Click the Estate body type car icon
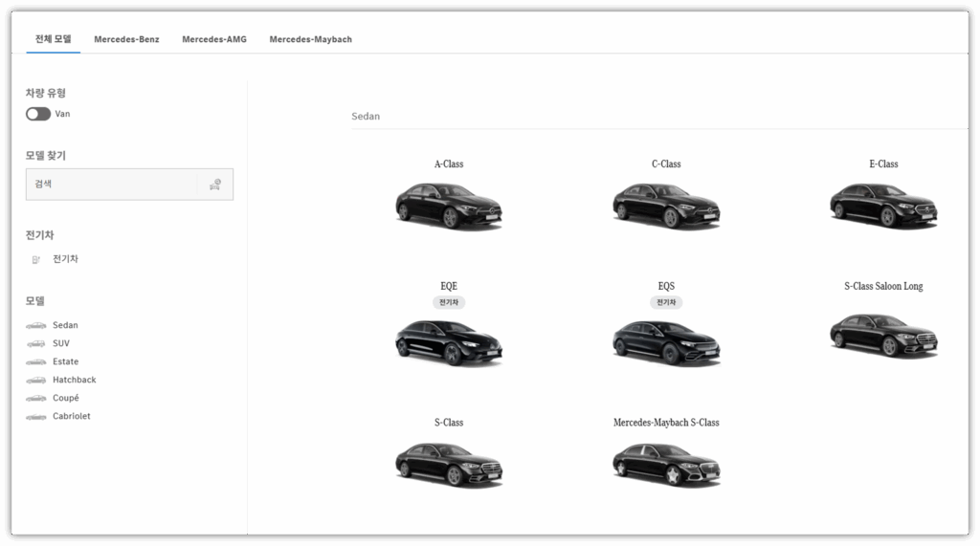This screenshot has width=980, height=546. click(x=35, y=362)
